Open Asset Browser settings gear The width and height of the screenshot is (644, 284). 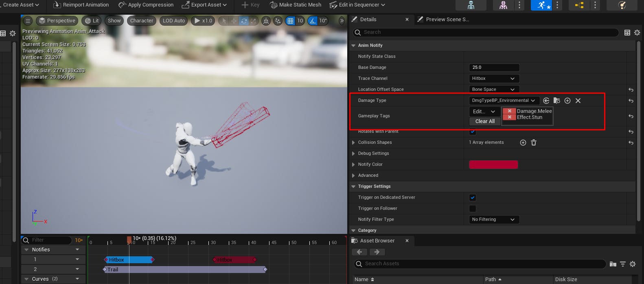633,264
